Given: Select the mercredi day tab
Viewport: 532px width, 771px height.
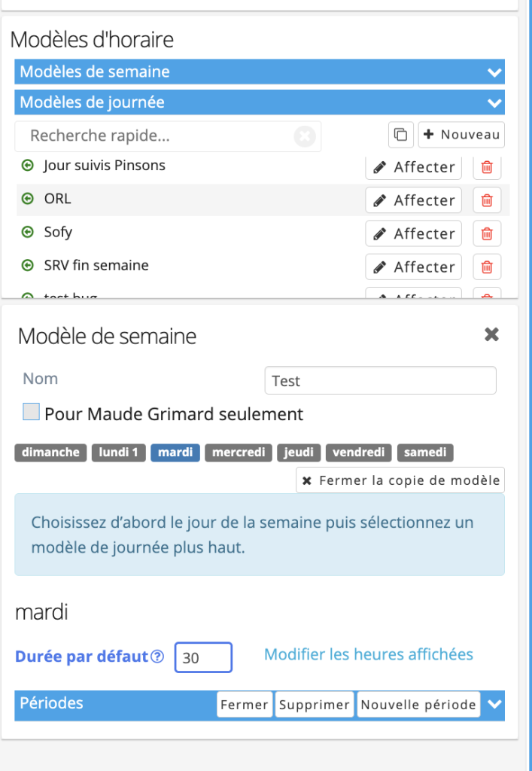Looking at the screenshot, I should pos(239,453).
